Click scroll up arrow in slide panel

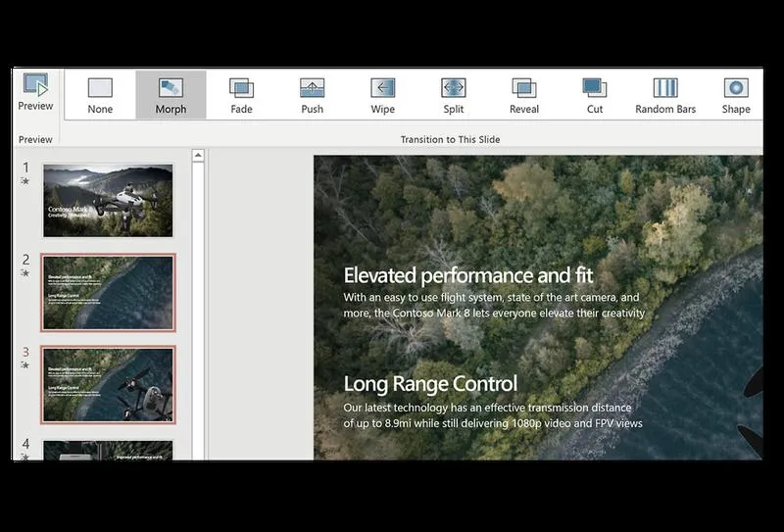click(198, 156)
